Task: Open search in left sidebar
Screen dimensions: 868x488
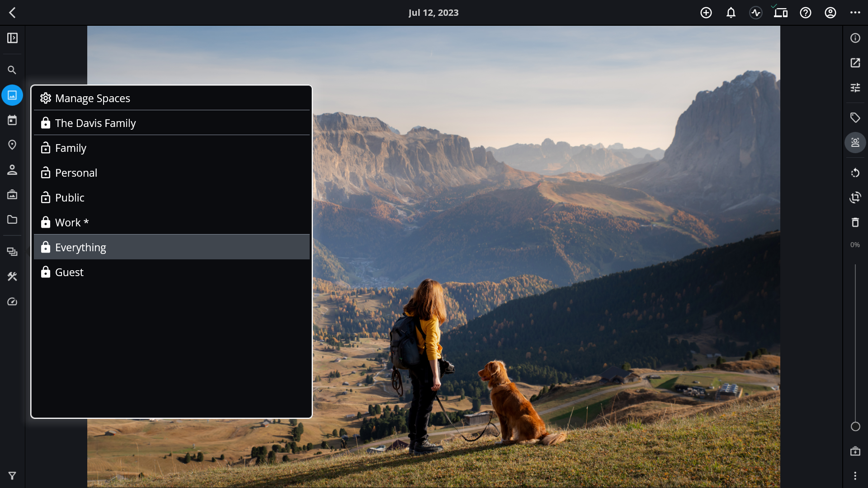Action: [12, 70]
